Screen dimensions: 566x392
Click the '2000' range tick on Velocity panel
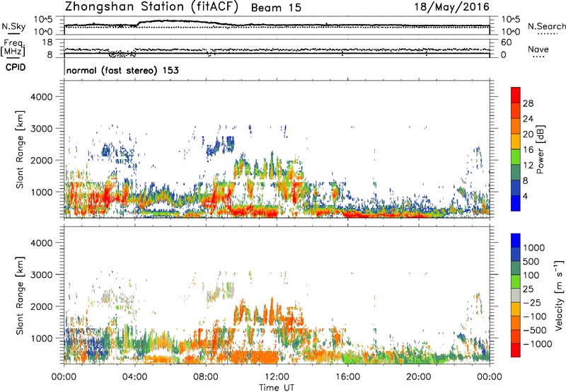coord(41,306)
